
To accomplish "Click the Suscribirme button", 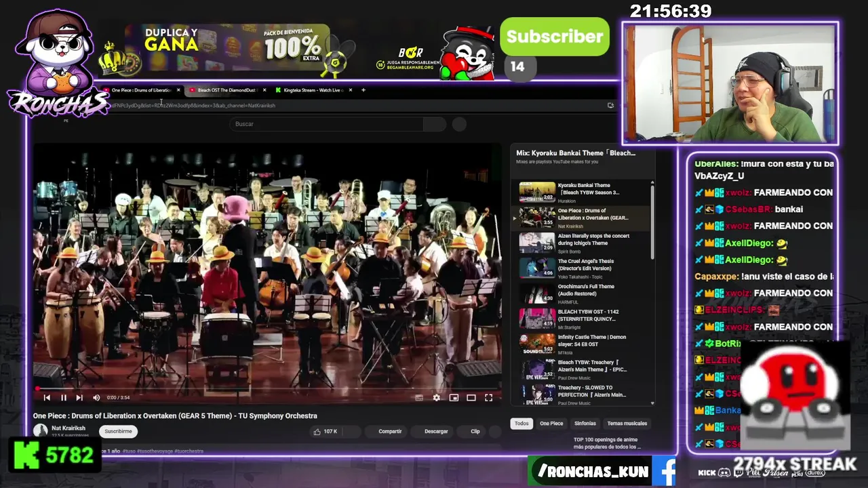I will (x=118, y=431).
